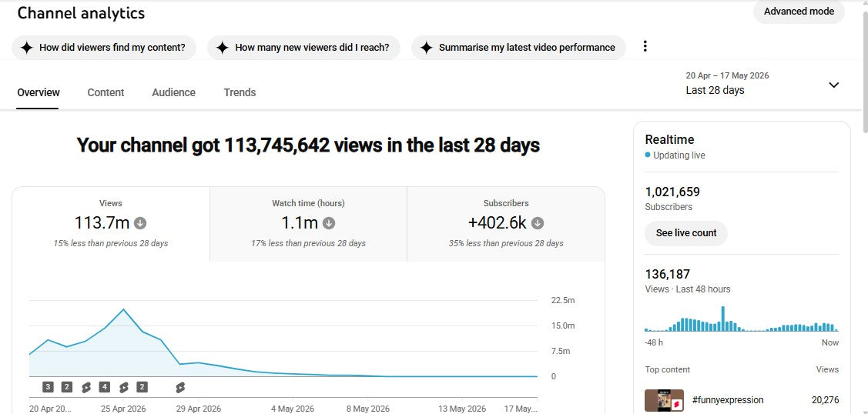Click the See live count button
The image size is (868, 414).
point(686,233)
